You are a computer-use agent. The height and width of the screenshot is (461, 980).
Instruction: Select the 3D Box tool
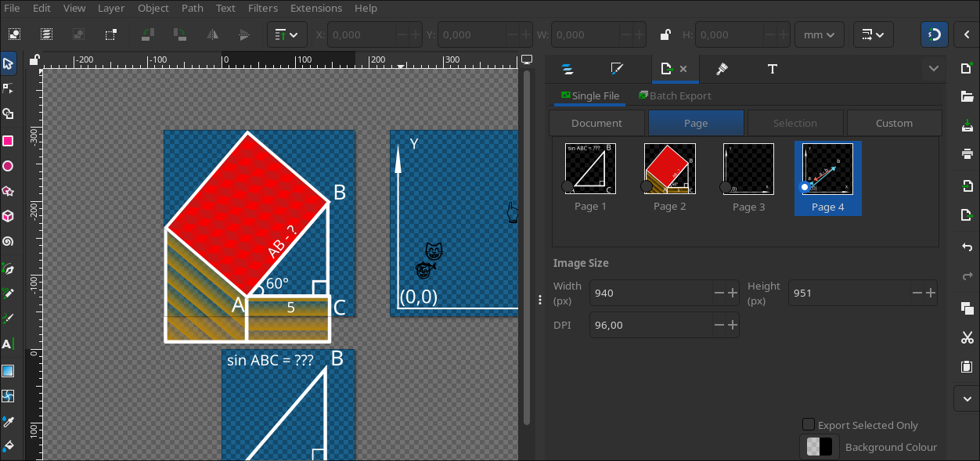(x=8, y=216)
